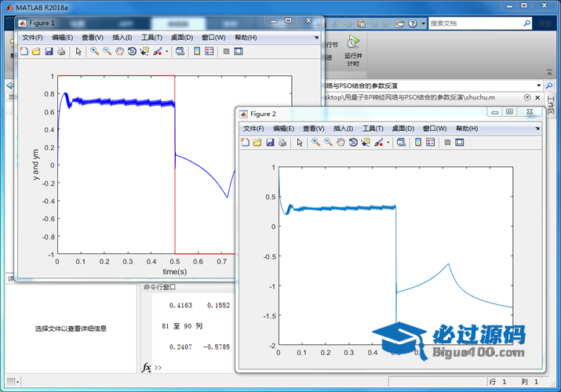The width and height of the screenshot is (561, 392).
Task: Collapse MATLAB toolstrip with arrow icon
Action: coord(549,73)
